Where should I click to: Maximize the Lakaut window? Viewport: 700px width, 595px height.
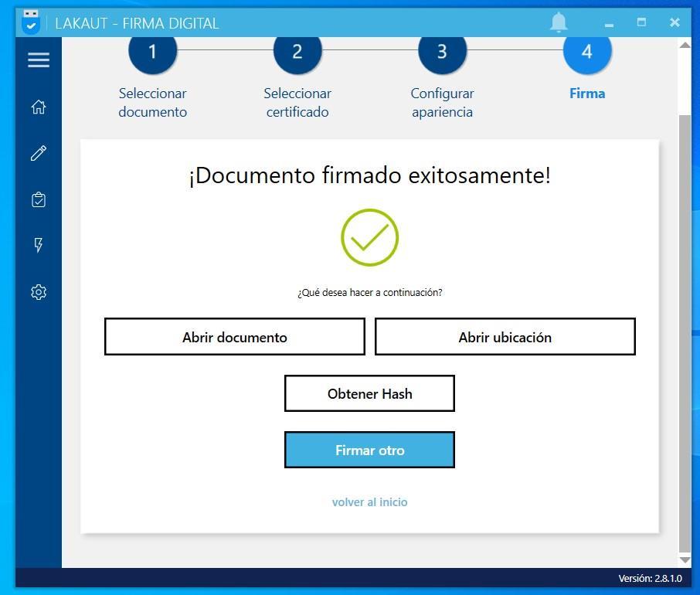click(x=641, y=22)
